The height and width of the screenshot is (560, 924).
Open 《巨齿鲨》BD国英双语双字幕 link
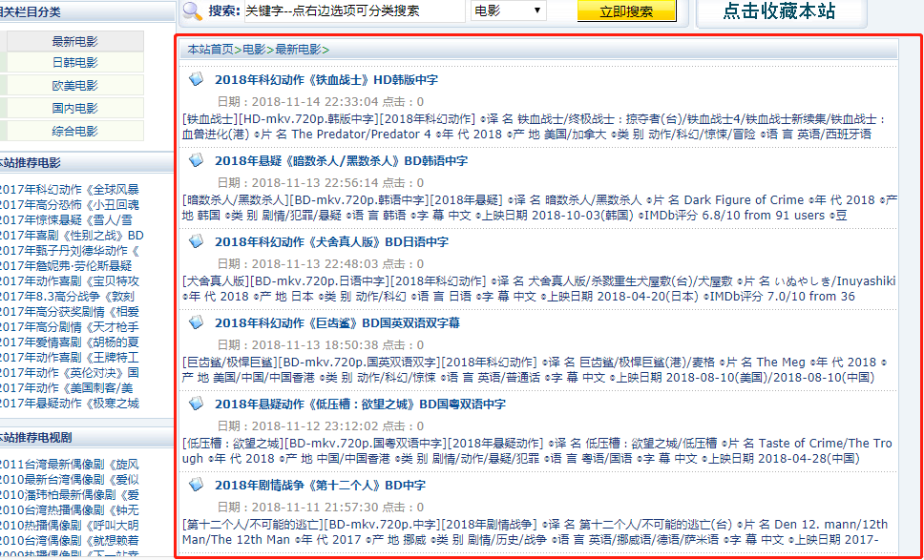point(337,323)
